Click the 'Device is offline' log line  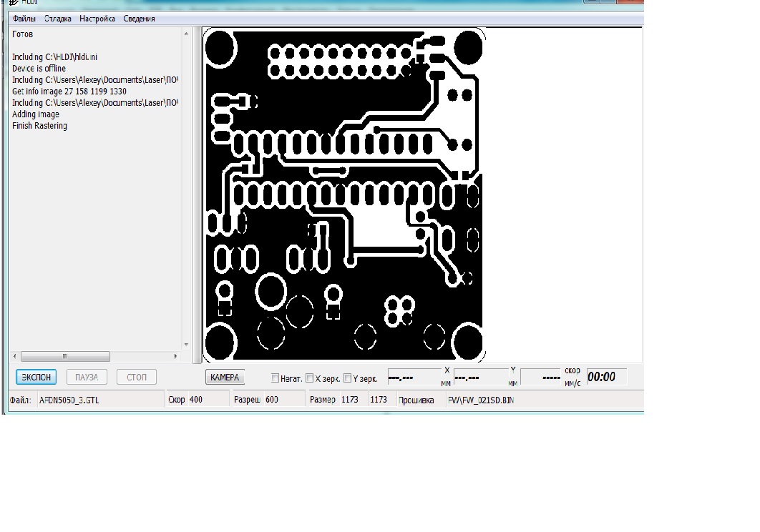pyautogui.click(x=39, y=69)
